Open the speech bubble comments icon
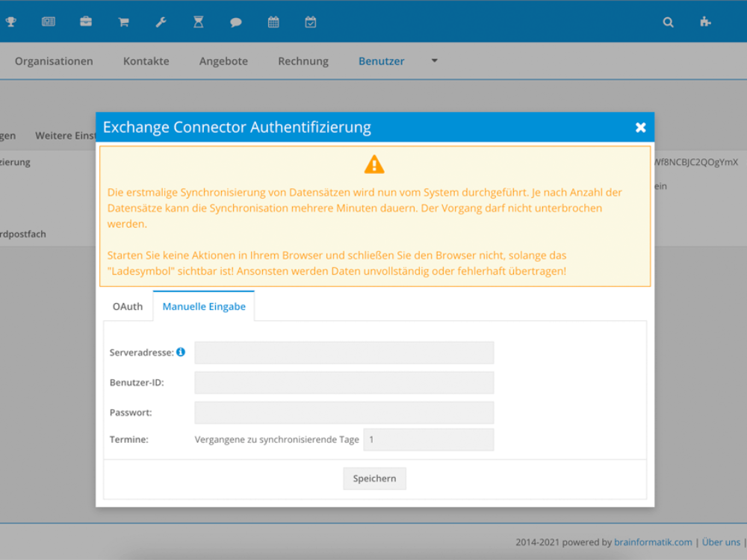Viewport: 747px width, 560px height. pos(235,22)
